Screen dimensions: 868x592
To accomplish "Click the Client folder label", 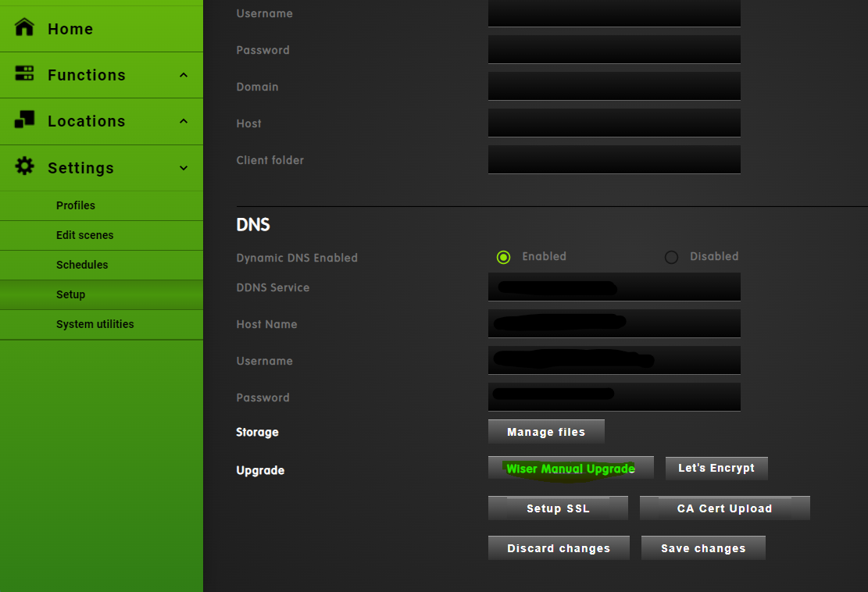I will 270,160.
